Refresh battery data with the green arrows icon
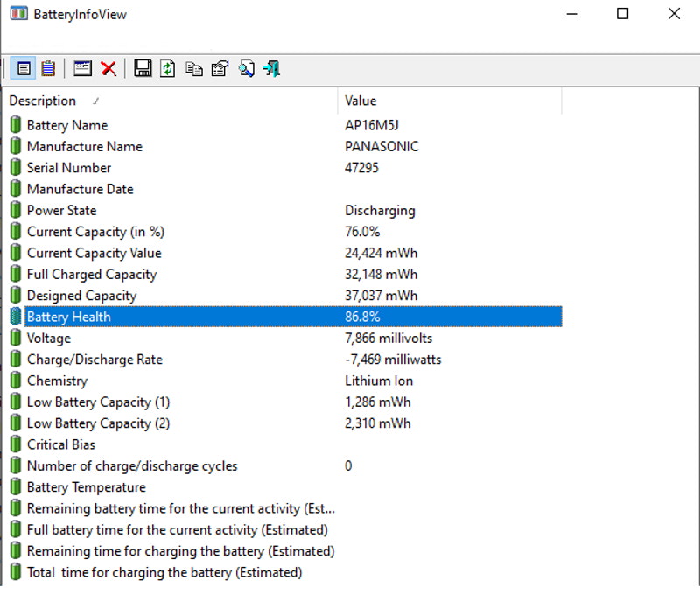The width and height of the screenshot is (700, 615). (x=166, y=68)
